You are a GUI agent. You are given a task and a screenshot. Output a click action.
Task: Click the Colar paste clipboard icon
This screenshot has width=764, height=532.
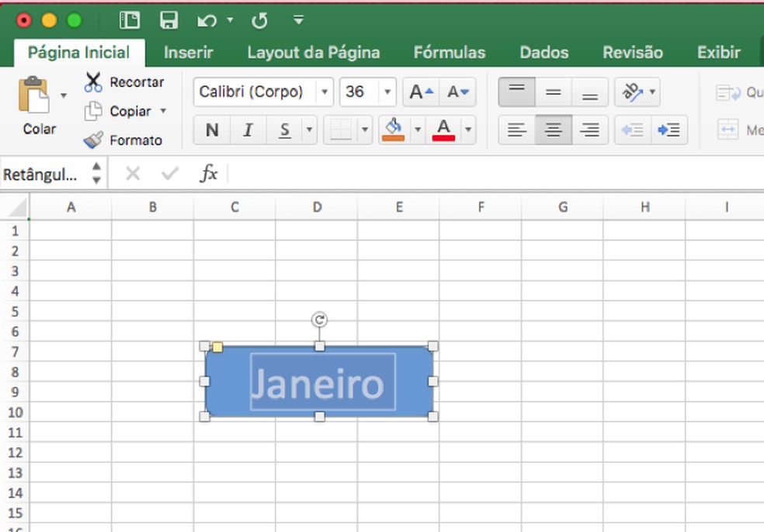pos(33,95)
